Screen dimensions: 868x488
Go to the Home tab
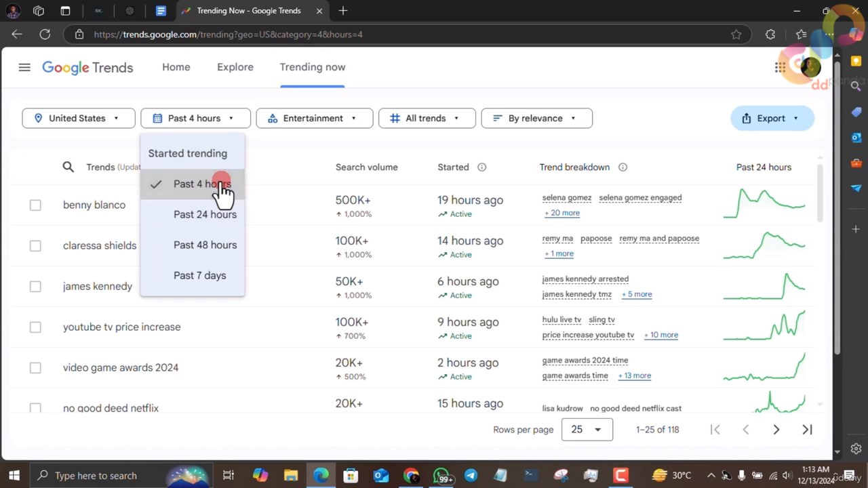[x=176, y=67]
